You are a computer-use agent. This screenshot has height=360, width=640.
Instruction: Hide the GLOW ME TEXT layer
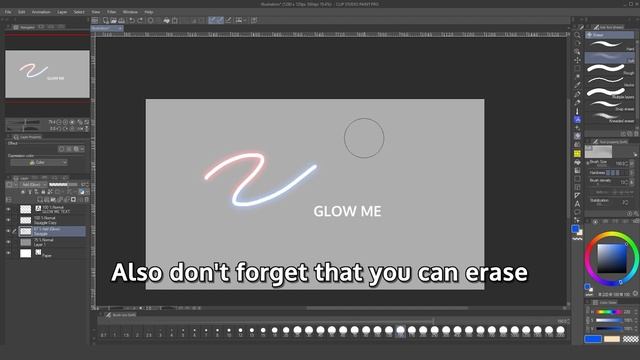point(8,209)
